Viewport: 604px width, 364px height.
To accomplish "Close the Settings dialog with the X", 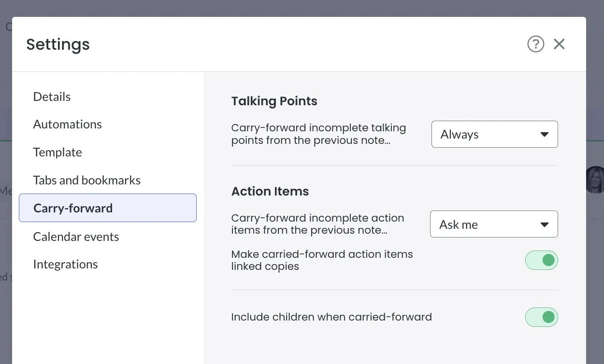I will click(x=559, y=44).
